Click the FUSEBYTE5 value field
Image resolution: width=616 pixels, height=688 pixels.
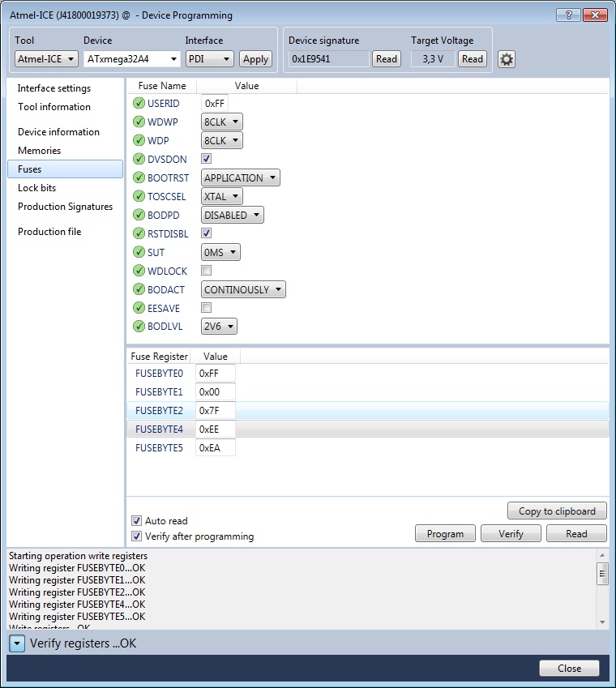[216, 447]
